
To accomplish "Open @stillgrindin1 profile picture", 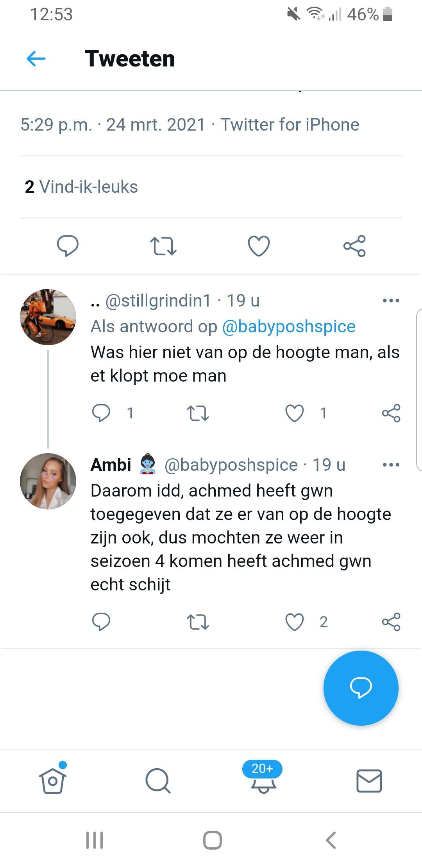I will (x=48, y=317).
